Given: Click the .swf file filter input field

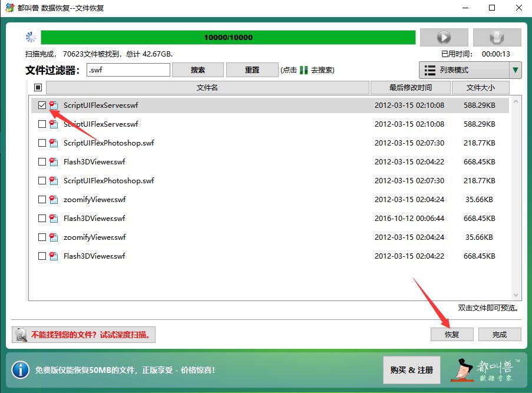Looking at the screenshot, I should 128,70.
